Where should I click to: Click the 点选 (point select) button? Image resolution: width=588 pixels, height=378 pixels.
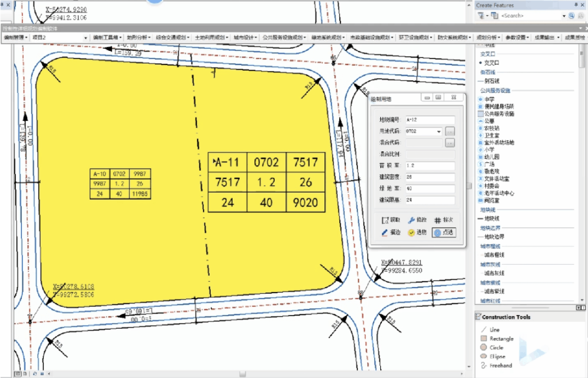pyautogui.click(x=444, y=232)
